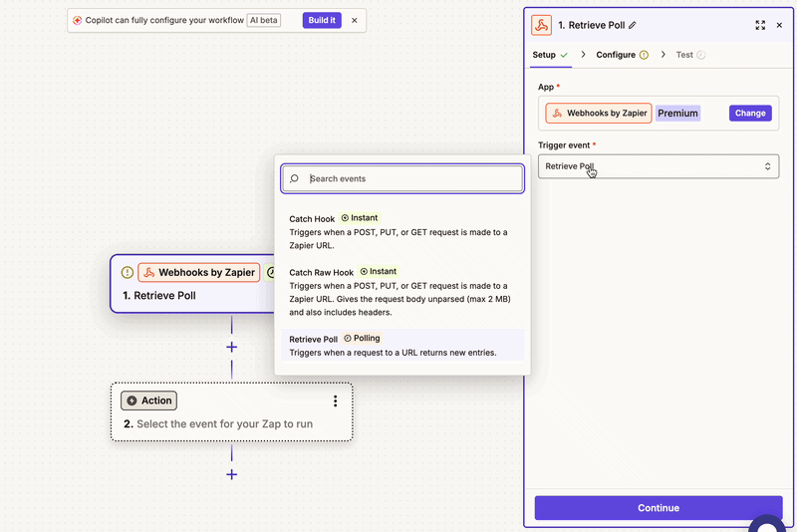
Task: Click the Build it button
Action: [322, 20]
